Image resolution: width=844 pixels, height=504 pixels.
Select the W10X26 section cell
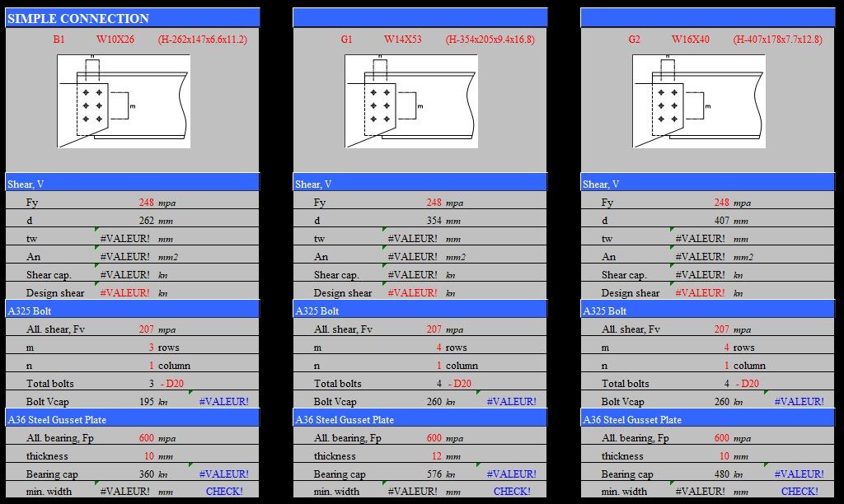[x=115, y=40]
